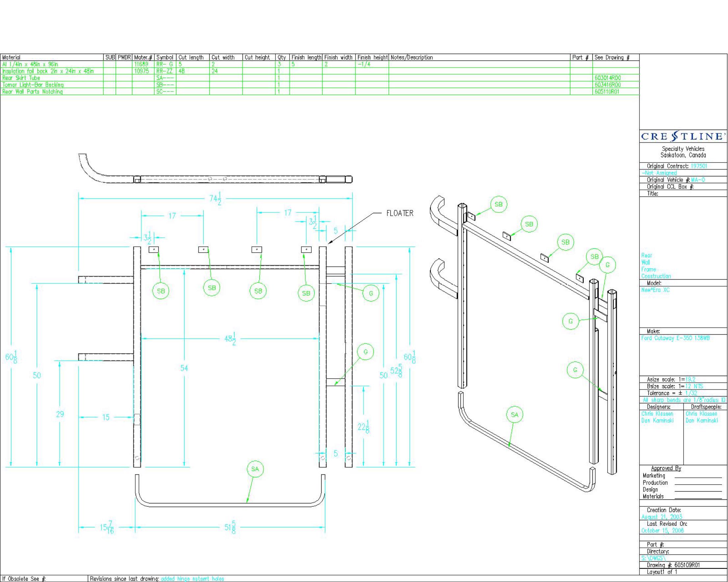Click the 22 1/8 dimension value
The image size is (728, 582).
(x=364, y=427)
